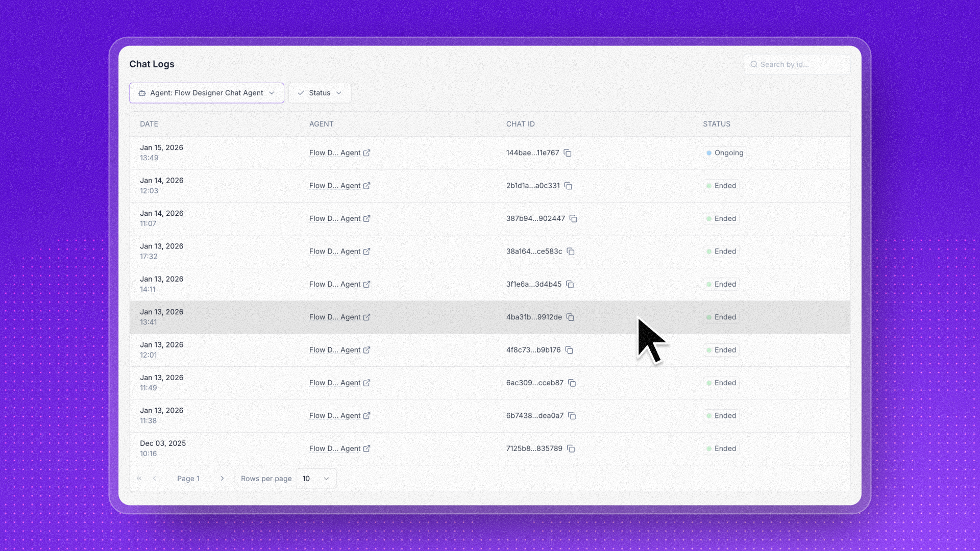Click search magnifier icon

pyautogui.click(x=753, y=64)
